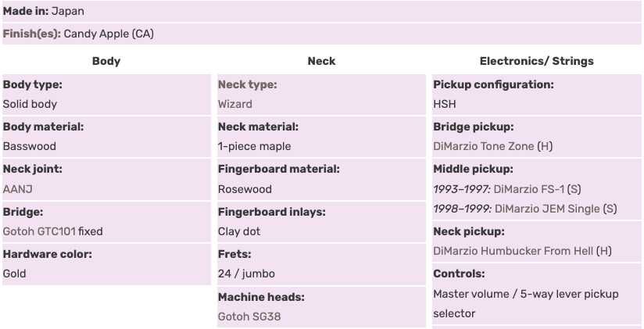Follow the AANJ neck joint link
The width and height of the screenshot is (644, 329).
pyautogui.click(x=18, y=189)
